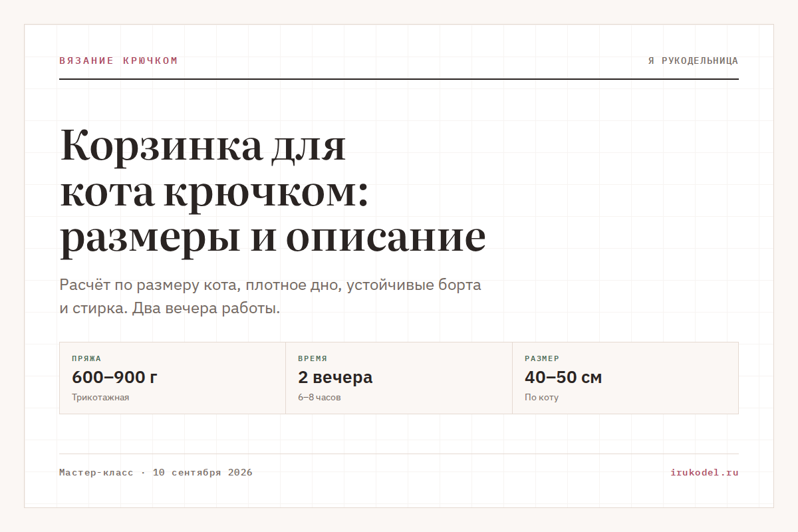The image size is (798, 532).
Task: Click the ВЯЗАНИЕ КРЮЧКОМ category label
Action: pyautogui.click(x=118, y=61)
